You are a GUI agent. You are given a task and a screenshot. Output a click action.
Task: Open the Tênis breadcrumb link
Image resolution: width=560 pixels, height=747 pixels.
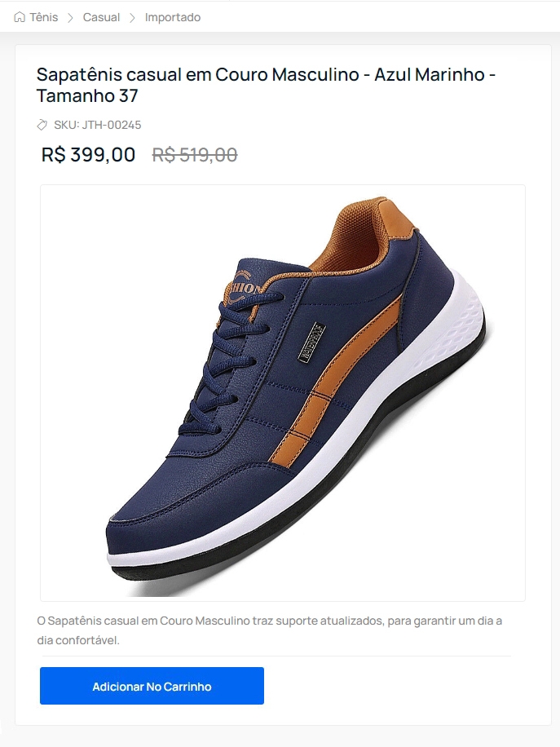(43, 17)
